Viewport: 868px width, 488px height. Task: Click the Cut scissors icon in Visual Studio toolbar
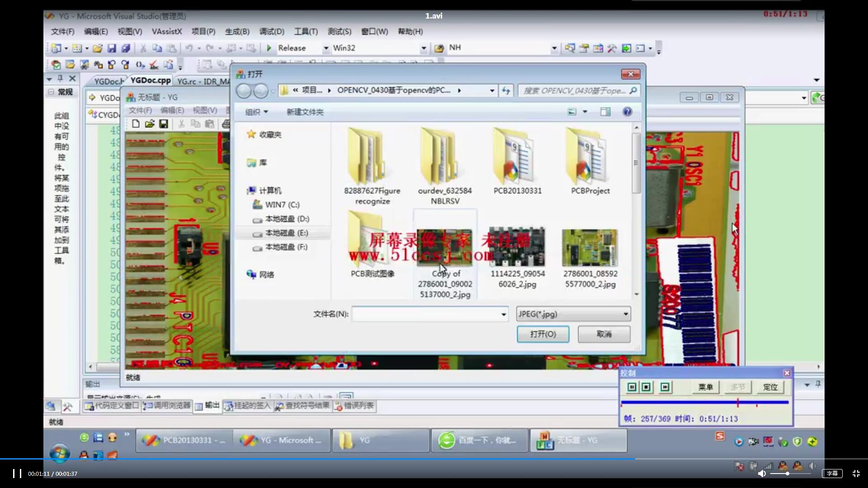(x=143, y=48)
